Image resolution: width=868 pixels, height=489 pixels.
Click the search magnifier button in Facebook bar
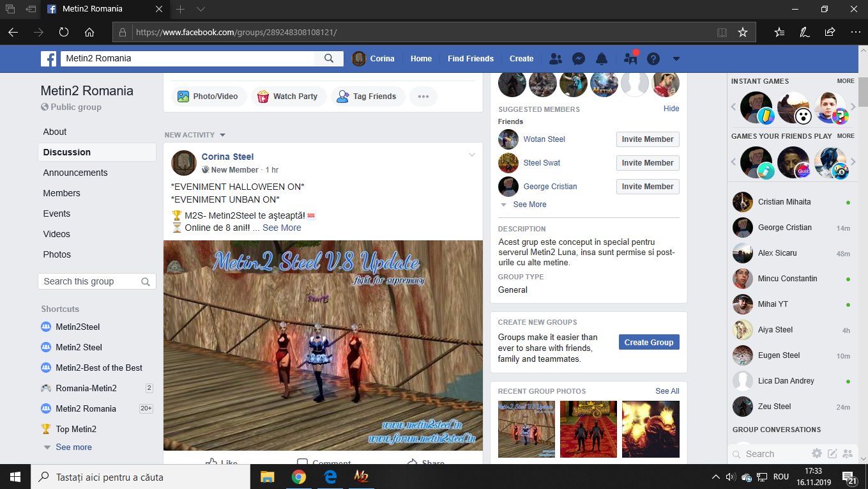pos(329,58)
